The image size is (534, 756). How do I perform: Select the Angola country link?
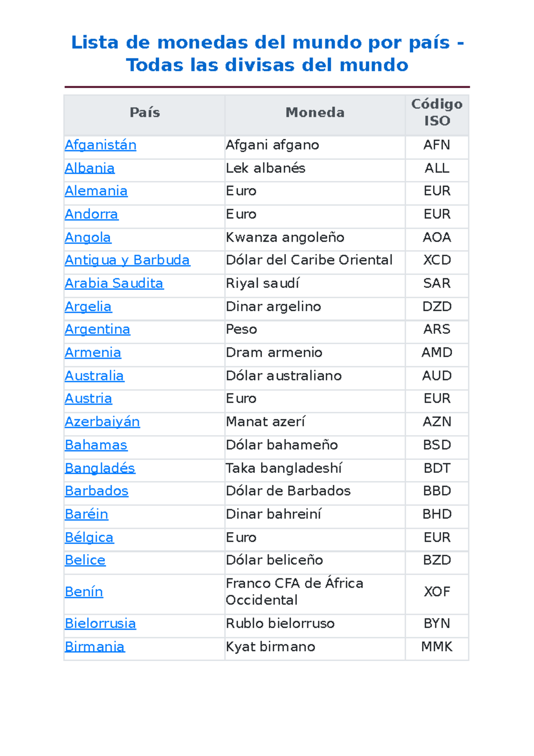point(88,237)
